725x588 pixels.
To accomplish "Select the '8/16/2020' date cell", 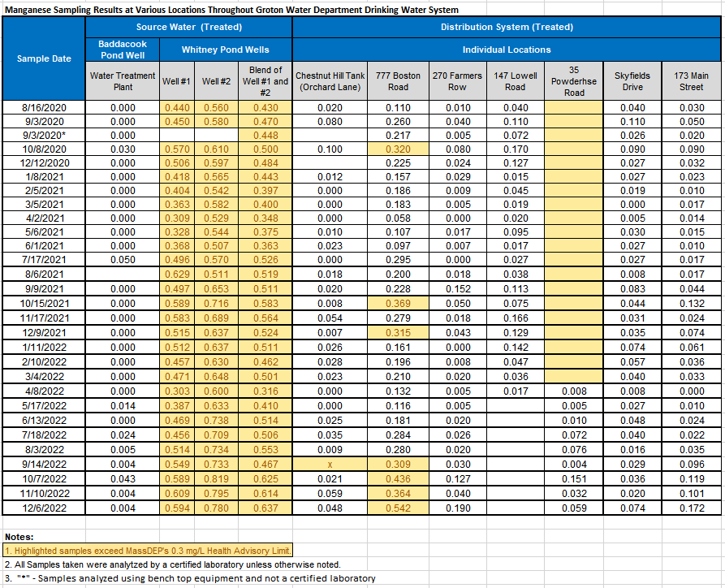I will pos(44,108).
